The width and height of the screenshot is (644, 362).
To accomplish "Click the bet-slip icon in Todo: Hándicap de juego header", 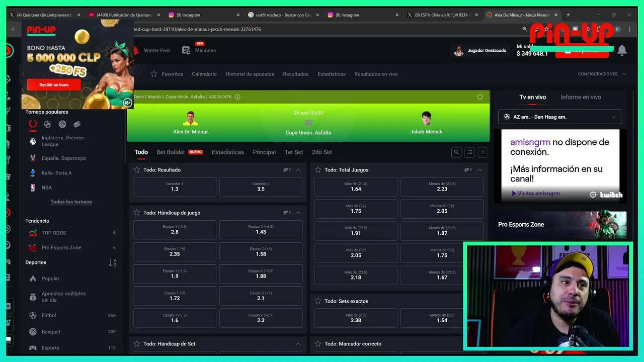I will pyautogui.click(x=287, y=213).
